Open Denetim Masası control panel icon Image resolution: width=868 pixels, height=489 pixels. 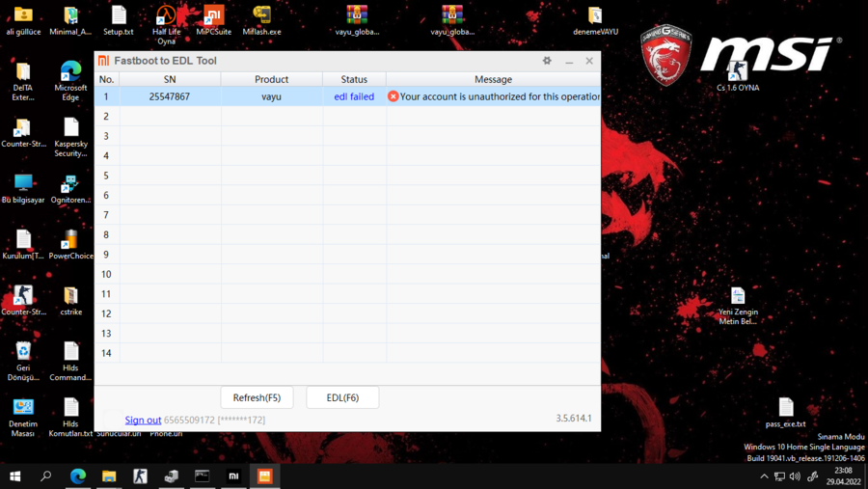[23, 417]
